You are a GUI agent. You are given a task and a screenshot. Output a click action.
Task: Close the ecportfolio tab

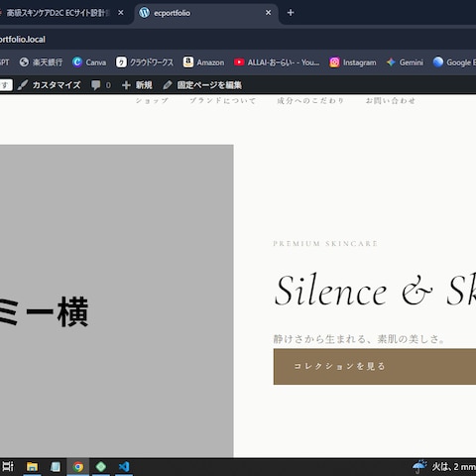click(268, 13)
